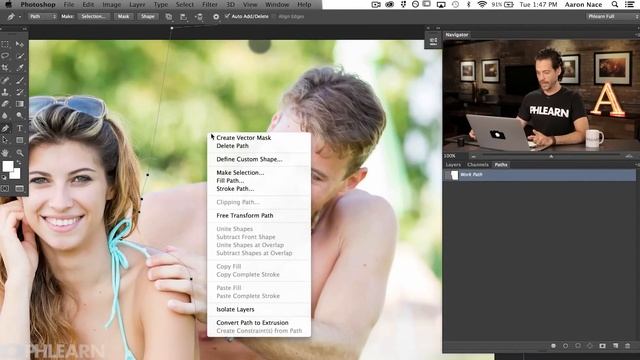Open path operations dropdown
Viewport: 640px width, 360px height.
tap(169, 17)
